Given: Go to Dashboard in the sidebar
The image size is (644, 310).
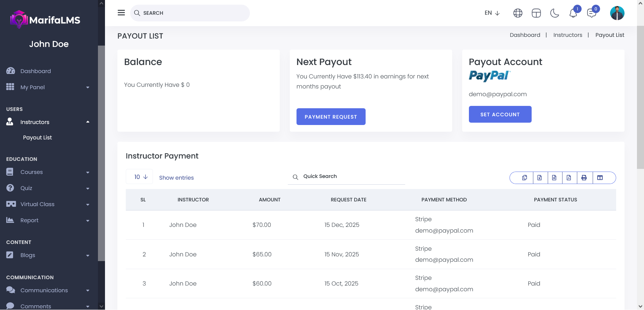Looking at the screenshot, I should (36, 71).
